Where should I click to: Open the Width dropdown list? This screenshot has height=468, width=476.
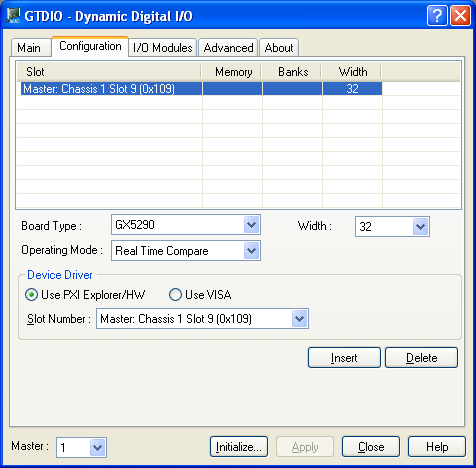coord(392,227)
